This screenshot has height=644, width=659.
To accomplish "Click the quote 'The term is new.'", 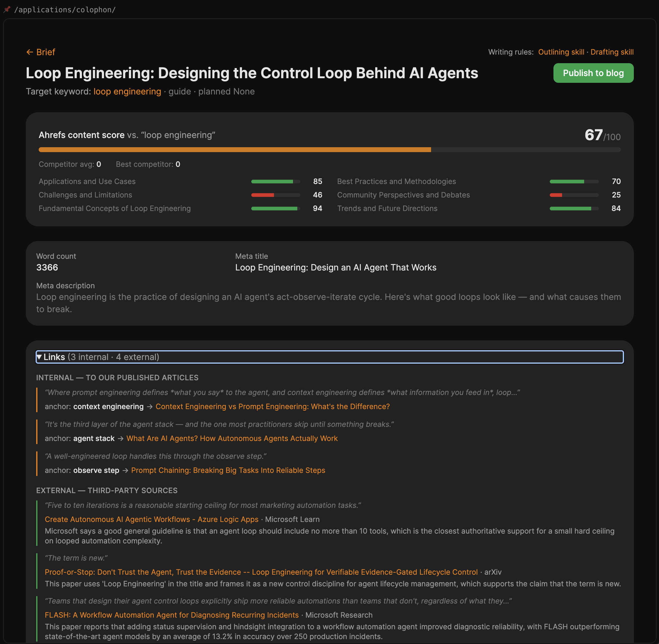I will (76, 558).
